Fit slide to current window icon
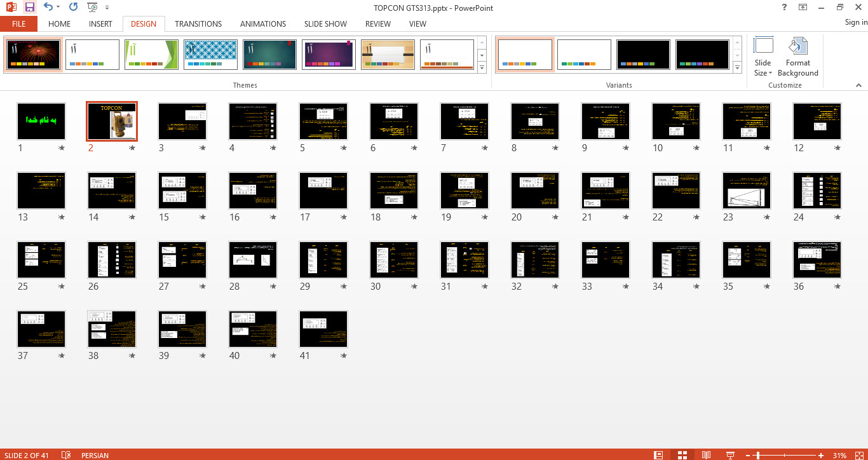Viewport: 868px width, 460px height. [x=858, y=455]
